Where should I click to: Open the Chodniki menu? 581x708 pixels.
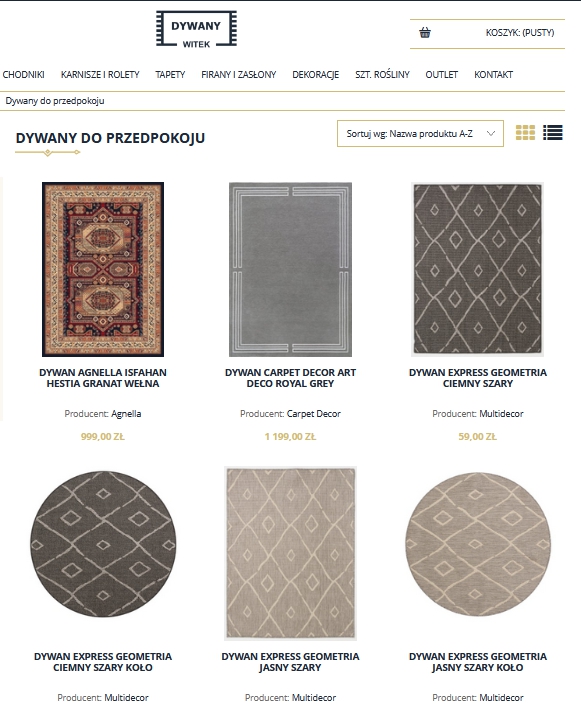23,75
